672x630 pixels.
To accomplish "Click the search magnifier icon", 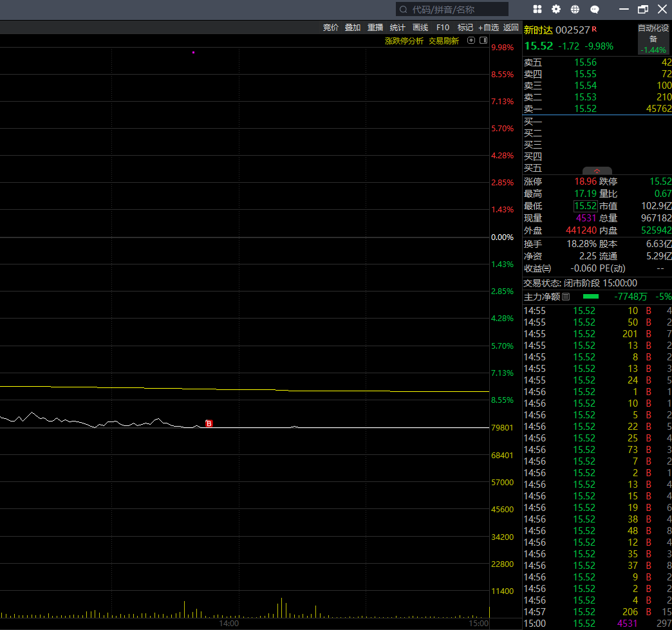I will coord(404,10).
